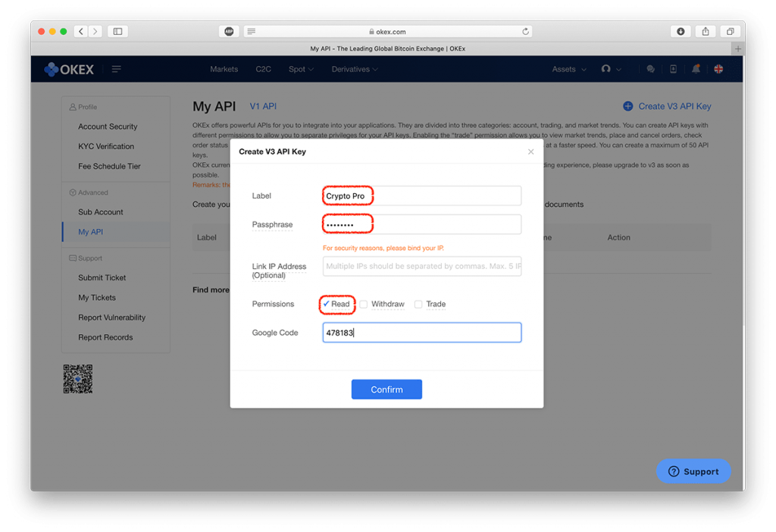The image size is (776, 532).
Task: Show Safari downloads icon
Action: (x=681, y=31)
